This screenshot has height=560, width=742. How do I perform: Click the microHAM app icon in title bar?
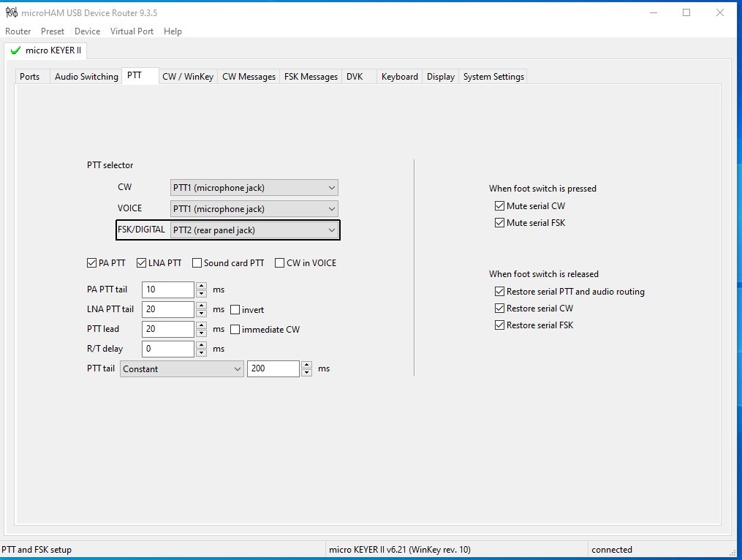12,12
